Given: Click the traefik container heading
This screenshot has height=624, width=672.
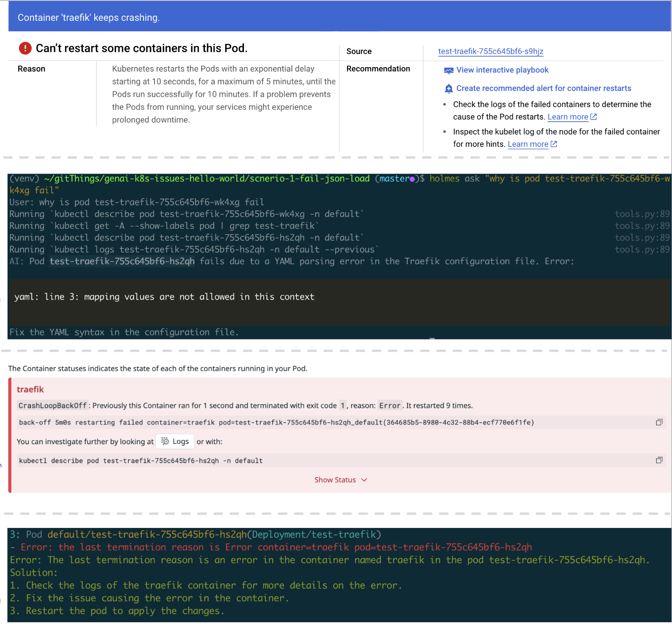Looking at the screenshot, I should tap(30, 389).
